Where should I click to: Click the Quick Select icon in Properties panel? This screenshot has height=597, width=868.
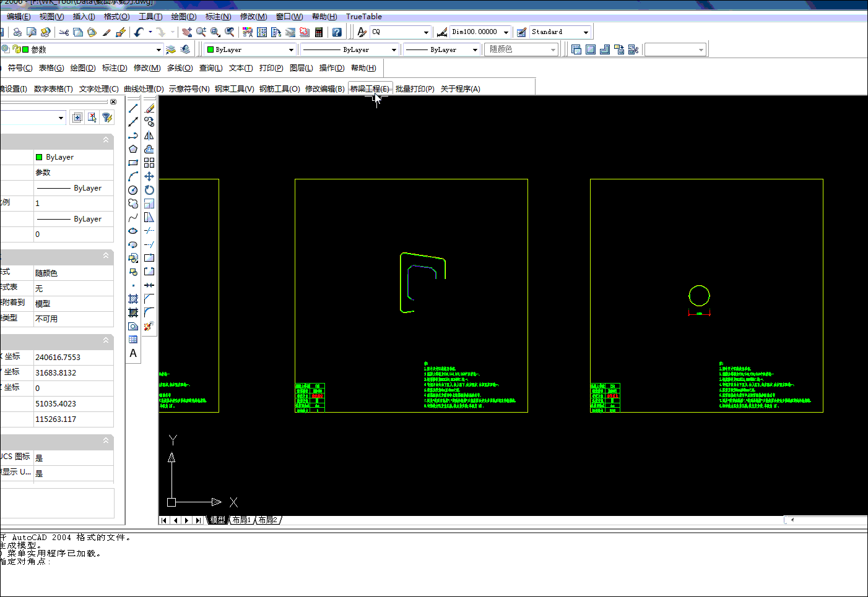(x=107, y=118)
